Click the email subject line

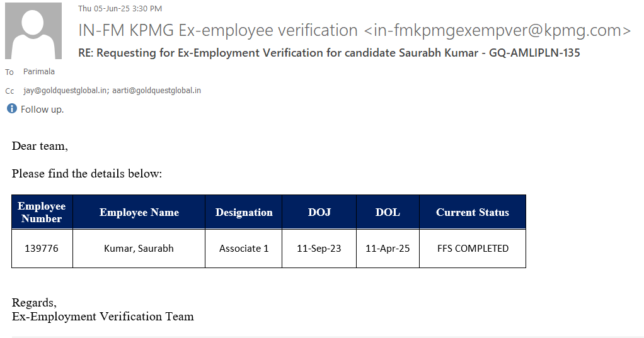329,53
